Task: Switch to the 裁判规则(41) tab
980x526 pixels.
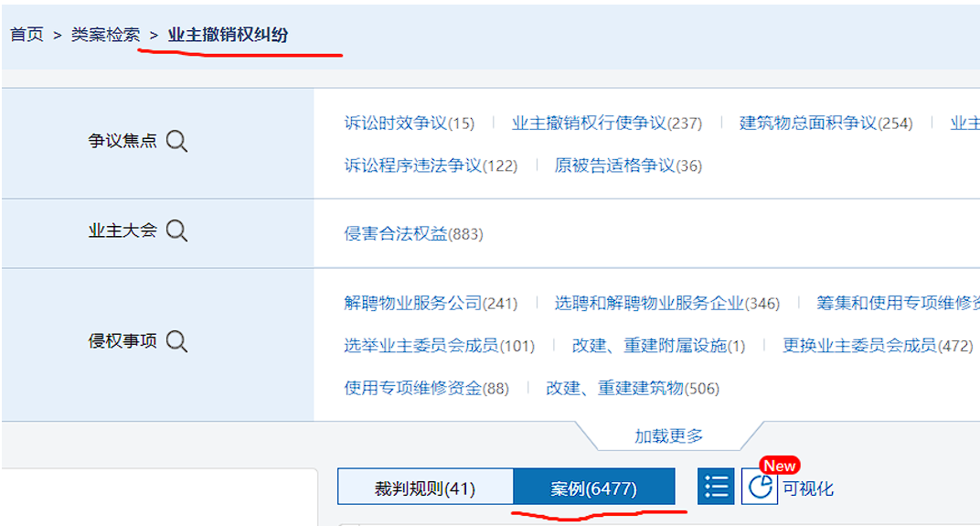Action: pyautogui.click(x=425, y=488)
